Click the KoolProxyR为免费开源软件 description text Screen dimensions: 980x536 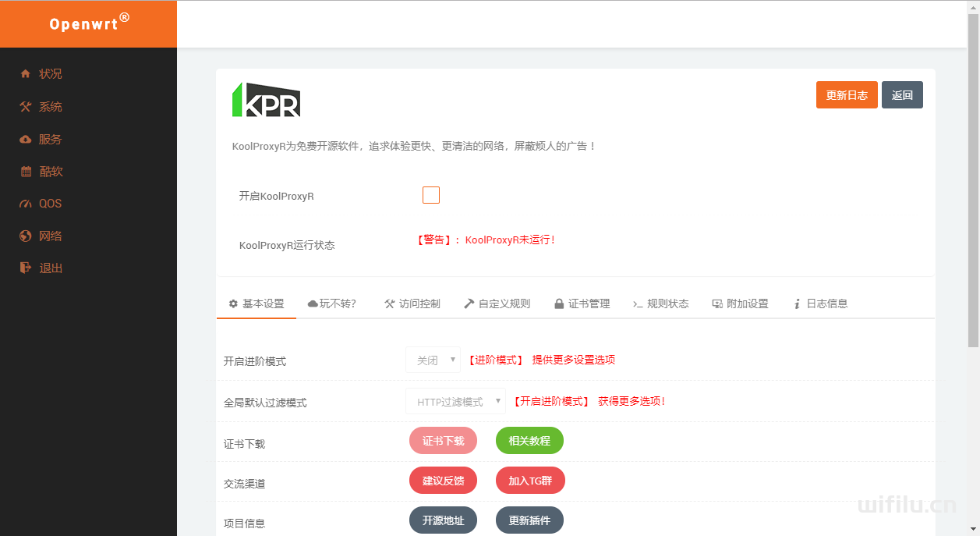coord(414,146)
